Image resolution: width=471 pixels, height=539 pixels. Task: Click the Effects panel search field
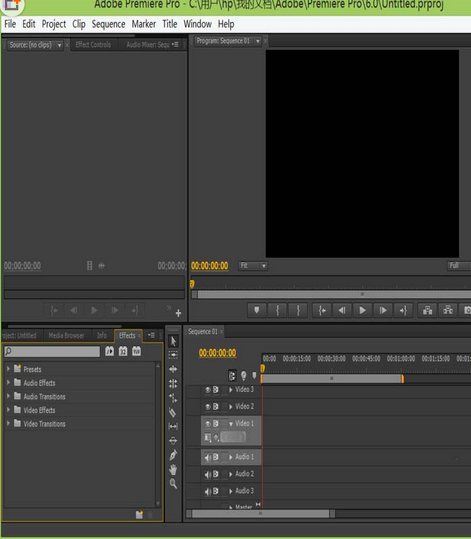[x=52, y=351]
